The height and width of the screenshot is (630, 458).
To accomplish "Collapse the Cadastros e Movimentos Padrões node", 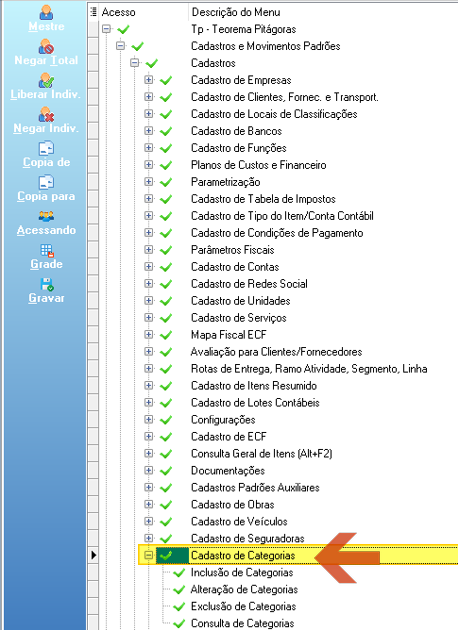I will point(120,45).
